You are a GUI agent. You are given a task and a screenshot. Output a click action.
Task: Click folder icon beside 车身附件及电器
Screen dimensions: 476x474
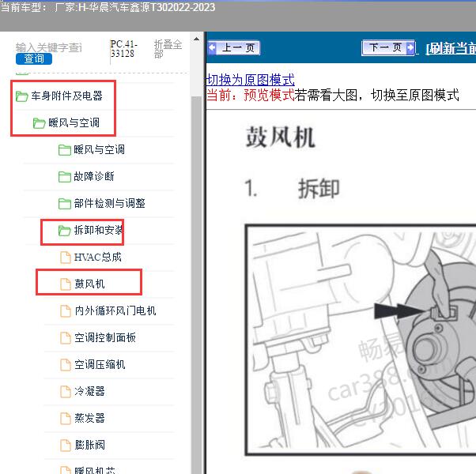(21, 96)
